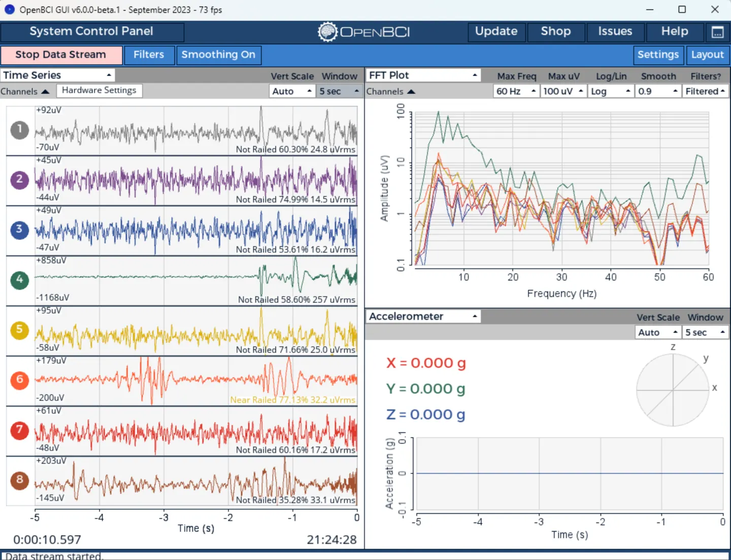This screenshot has width=731, height=560.
Task: Click channel 6 'Near Railed 77.13%' status
Action: (x=293, y=400)
